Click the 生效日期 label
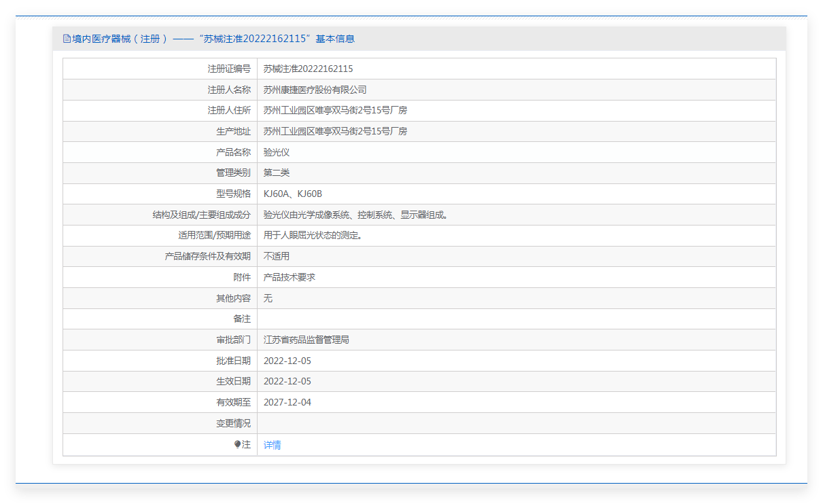823x504 pixels. point(233,381)
